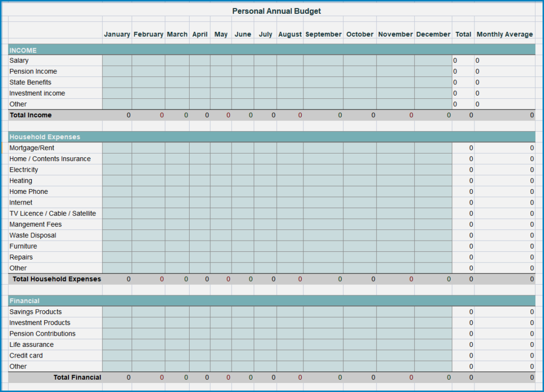Select the Electricity row label
The image size is (544, 392).
(x=23, y=169)
